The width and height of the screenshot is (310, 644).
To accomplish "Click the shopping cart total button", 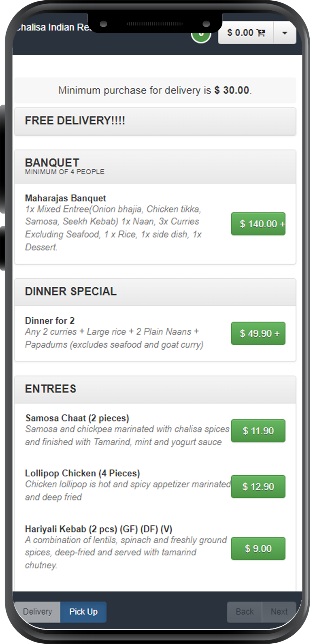I will (x=246, y=33).
